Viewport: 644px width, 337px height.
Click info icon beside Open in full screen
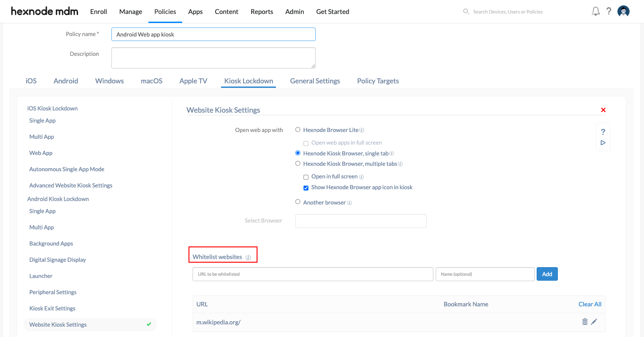pos(361,177)
